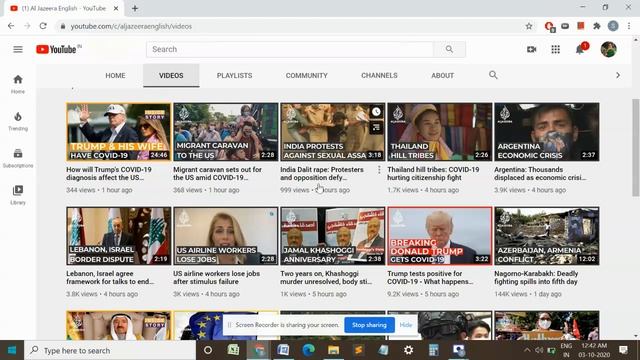This screenshot has width=640, height=360.
Task: Click the search magnifier button
Action: click(x=449, y=49)
